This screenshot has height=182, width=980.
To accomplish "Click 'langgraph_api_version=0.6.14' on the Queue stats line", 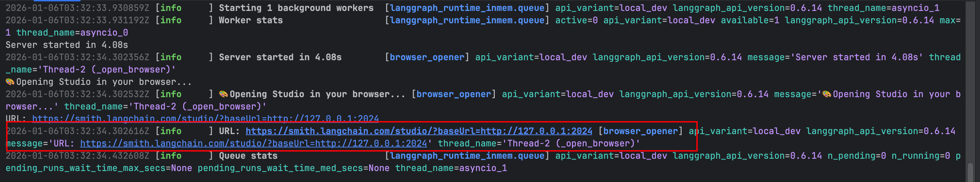I will point(747,156).
